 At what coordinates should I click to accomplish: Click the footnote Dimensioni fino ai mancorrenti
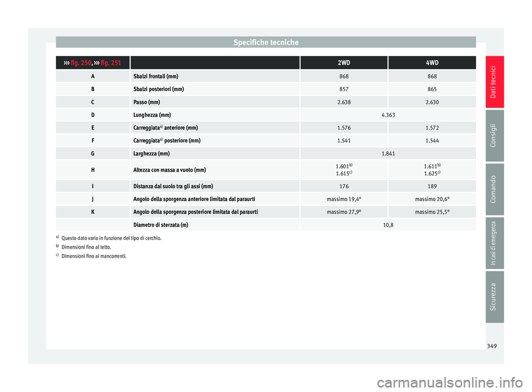(91, 256)
